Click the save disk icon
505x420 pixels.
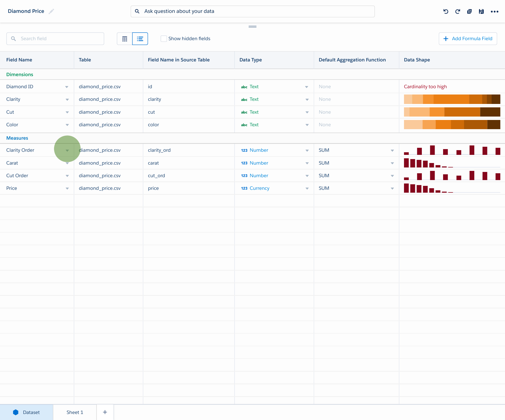pyautogui.click(x=481, y=11)
